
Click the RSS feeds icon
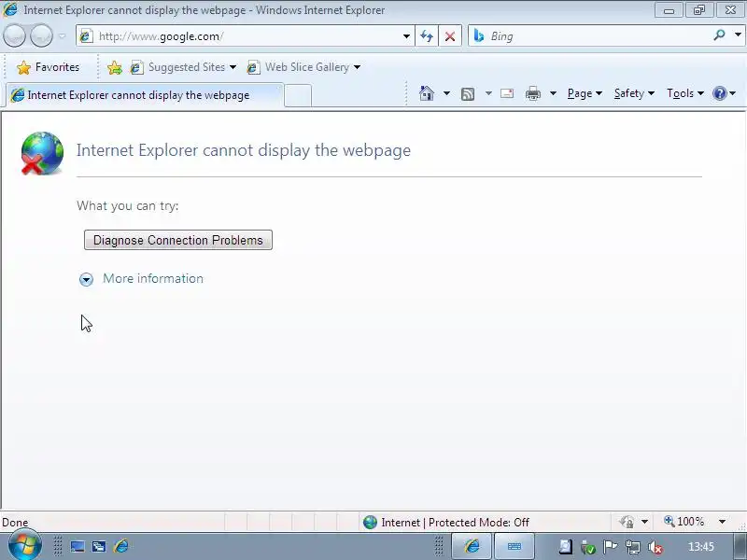pyautogui.click(x=468, y=94)
